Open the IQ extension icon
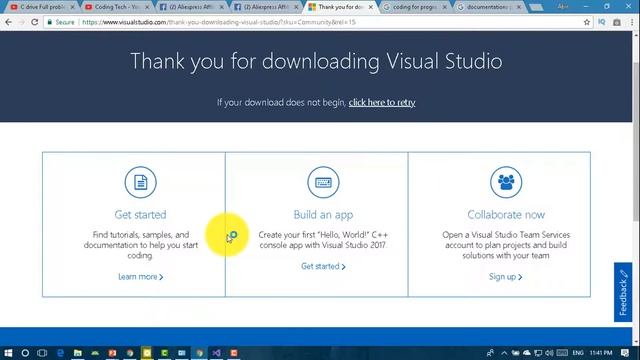The width and height of the screenshot is (640, 360). [602, 22]
